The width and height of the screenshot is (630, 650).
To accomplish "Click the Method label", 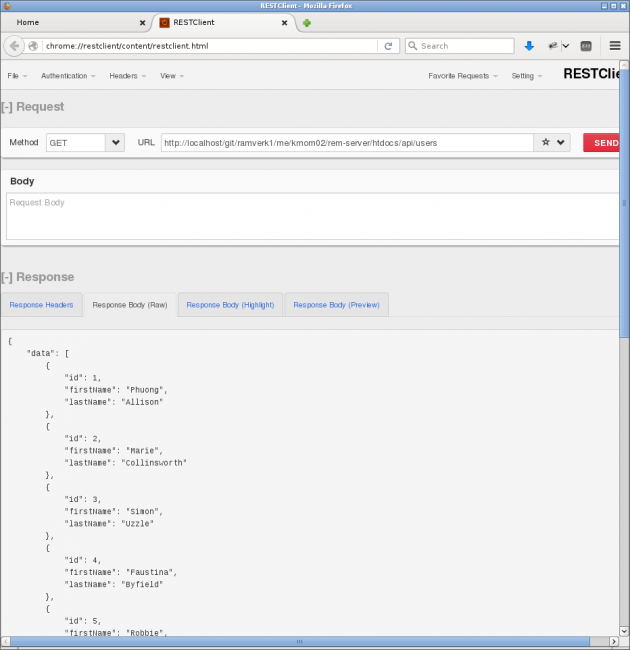I will [x=24, y=142].
